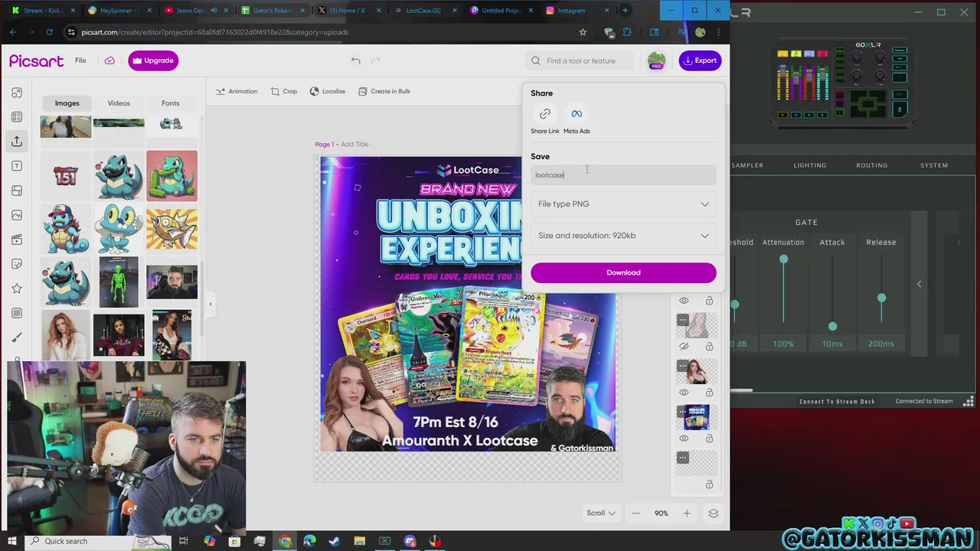Open options on the faded woman layer

[683, 320]
